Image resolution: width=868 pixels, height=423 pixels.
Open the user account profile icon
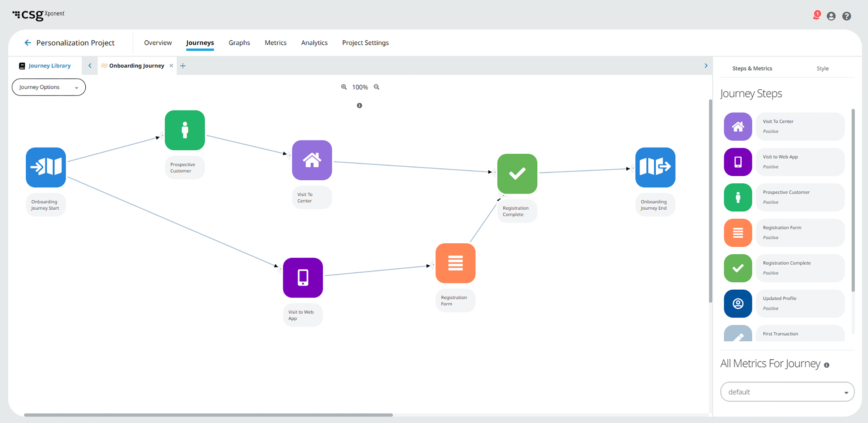click(x=831, y=16)
